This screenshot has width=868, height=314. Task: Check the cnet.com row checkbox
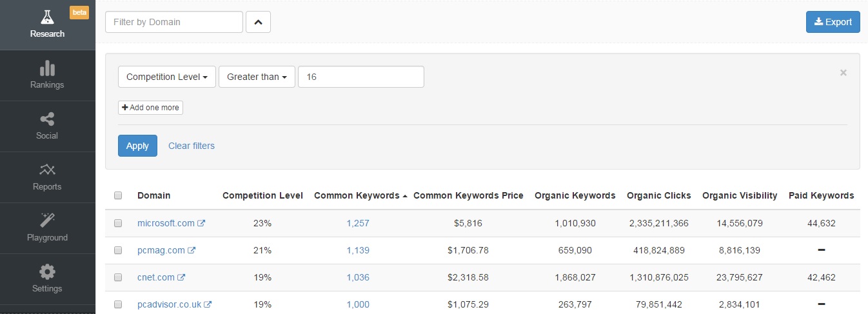(x=118, y=277)
